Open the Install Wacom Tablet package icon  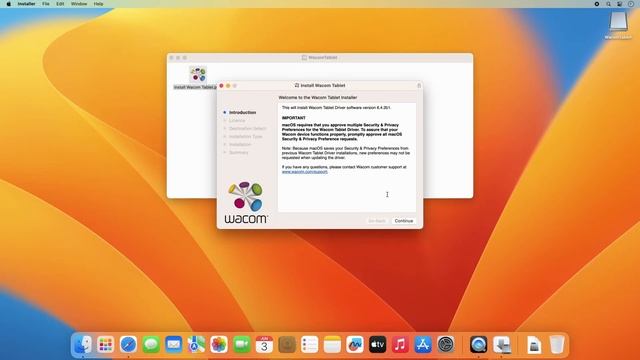point(198,74)
